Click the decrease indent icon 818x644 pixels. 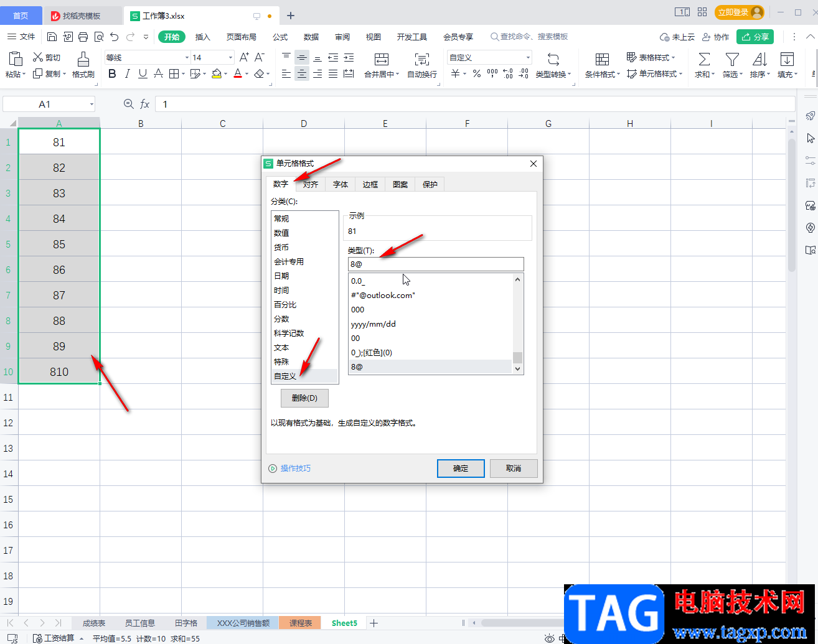click(333, 57)
